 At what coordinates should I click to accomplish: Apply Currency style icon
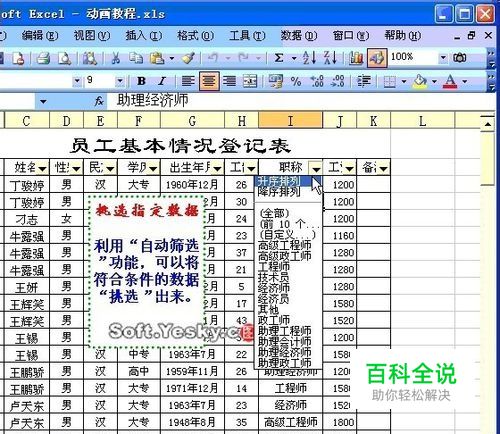click(x=276, y=81)
